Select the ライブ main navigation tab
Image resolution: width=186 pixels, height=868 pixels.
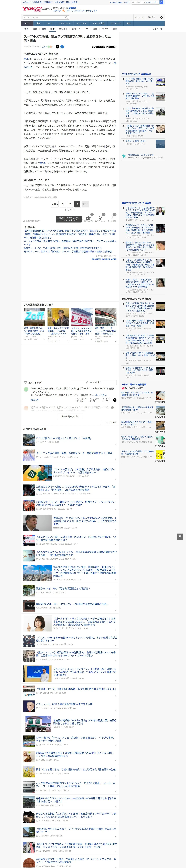coord(49,24)
